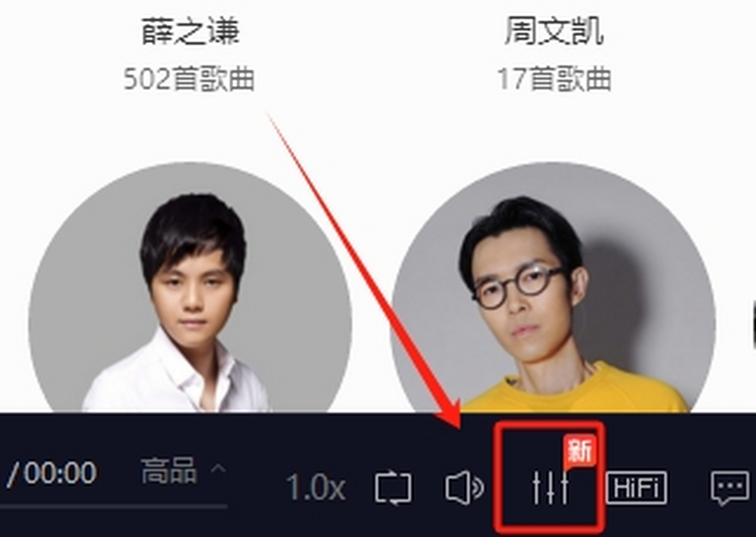Click the 502首歌曲 song count
756x537 pixels.
tap(189, 79)
